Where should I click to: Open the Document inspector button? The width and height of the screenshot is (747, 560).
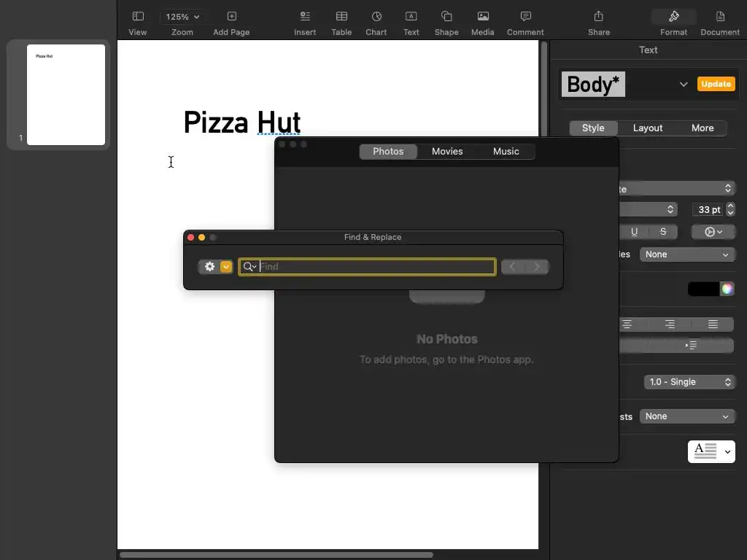click(720, 17)
